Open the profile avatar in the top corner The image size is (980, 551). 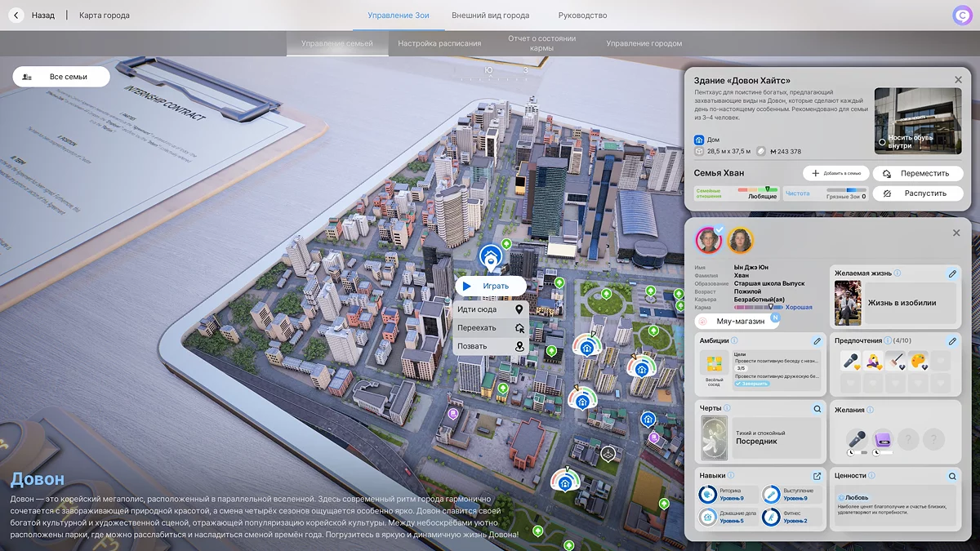click(x=962, y=16)
